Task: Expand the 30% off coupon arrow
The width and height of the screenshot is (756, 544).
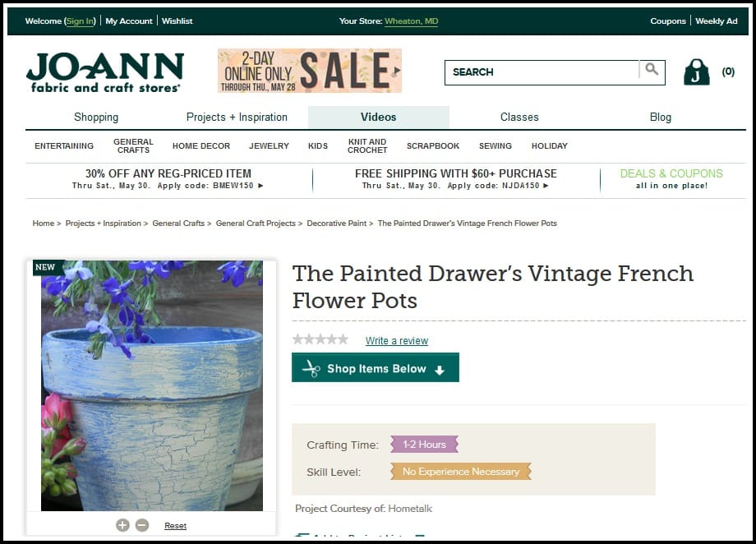Action: pos(260,186)
